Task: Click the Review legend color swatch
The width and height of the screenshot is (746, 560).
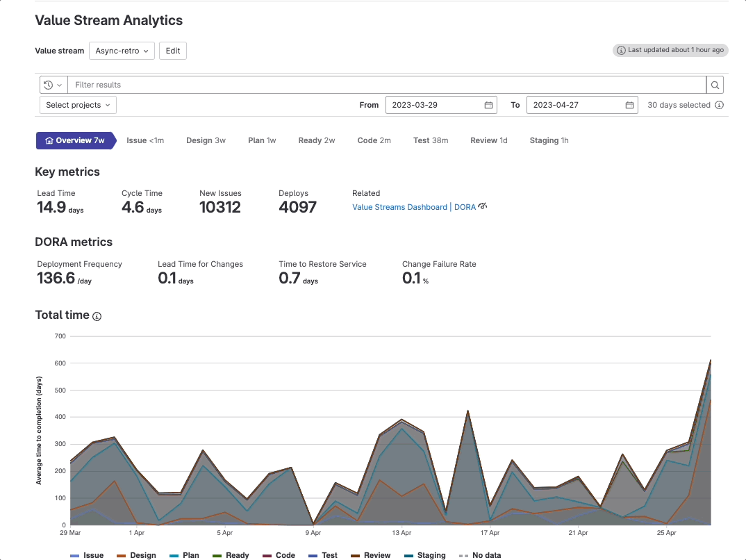Action: tap(355, 555)
